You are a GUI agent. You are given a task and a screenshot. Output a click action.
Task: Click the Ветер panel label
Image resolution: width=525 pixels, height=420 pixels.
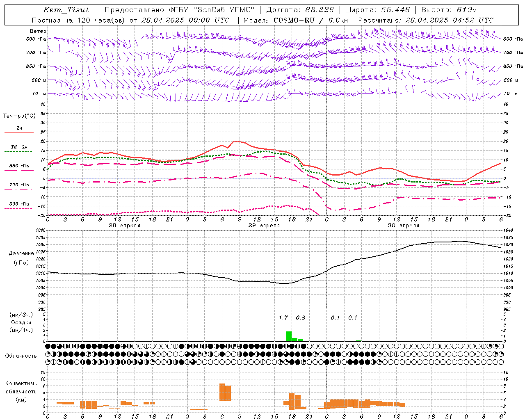click(38, 31)
